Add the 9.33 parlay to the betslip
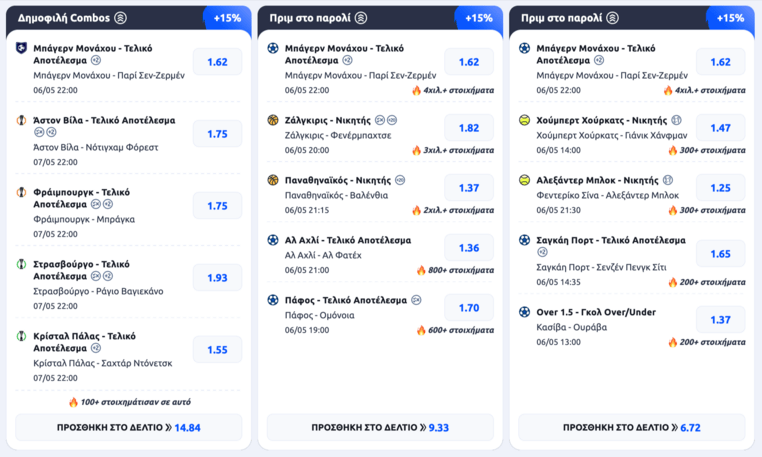The width and height of the screenshot is (762, 457). [380, 427]
